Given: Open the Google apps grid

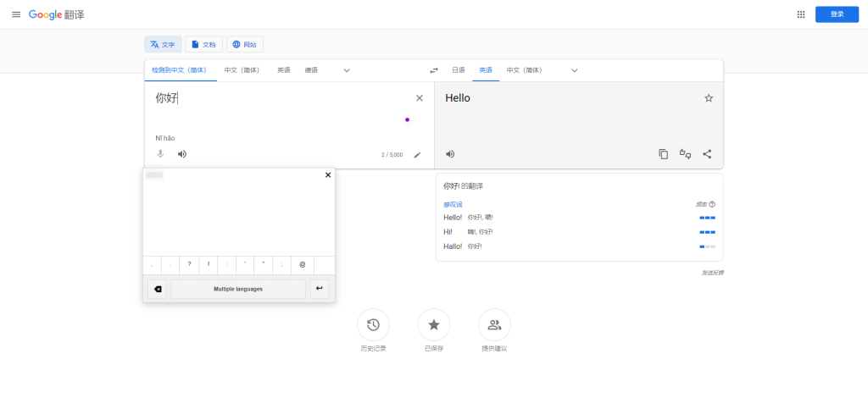Looking at the screenshot, I should 801,14.
